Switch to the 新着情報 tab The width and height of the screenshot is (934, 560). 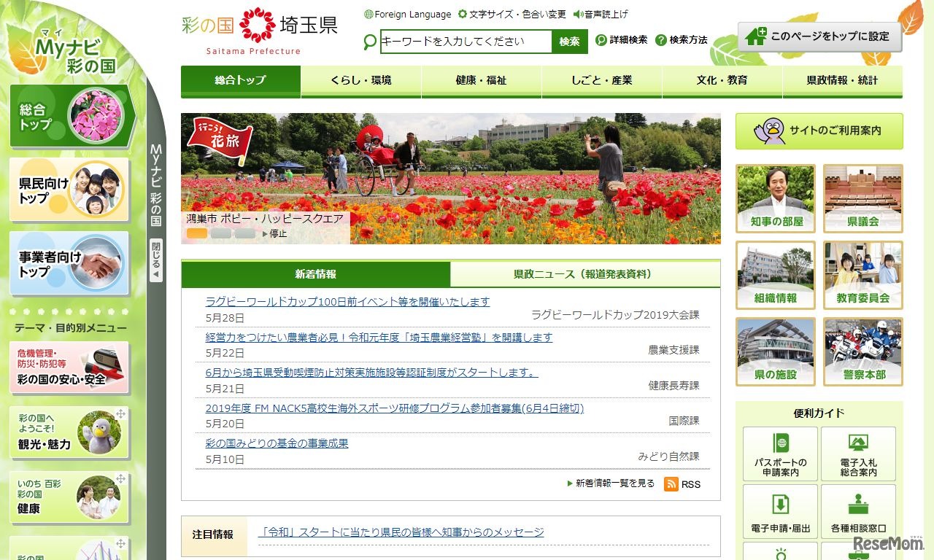click(316, 274)
